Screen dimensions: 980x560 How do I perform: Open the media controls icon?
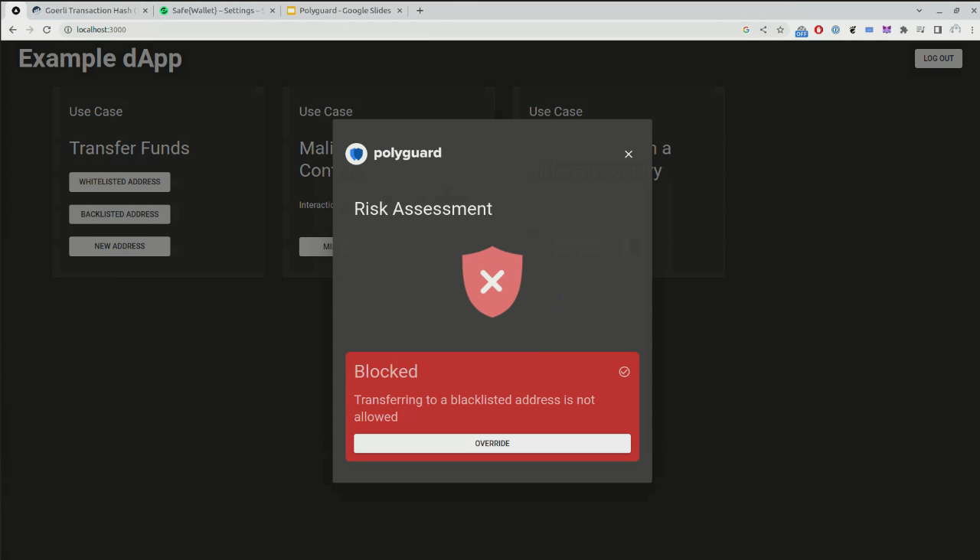(x=921, y=30)
